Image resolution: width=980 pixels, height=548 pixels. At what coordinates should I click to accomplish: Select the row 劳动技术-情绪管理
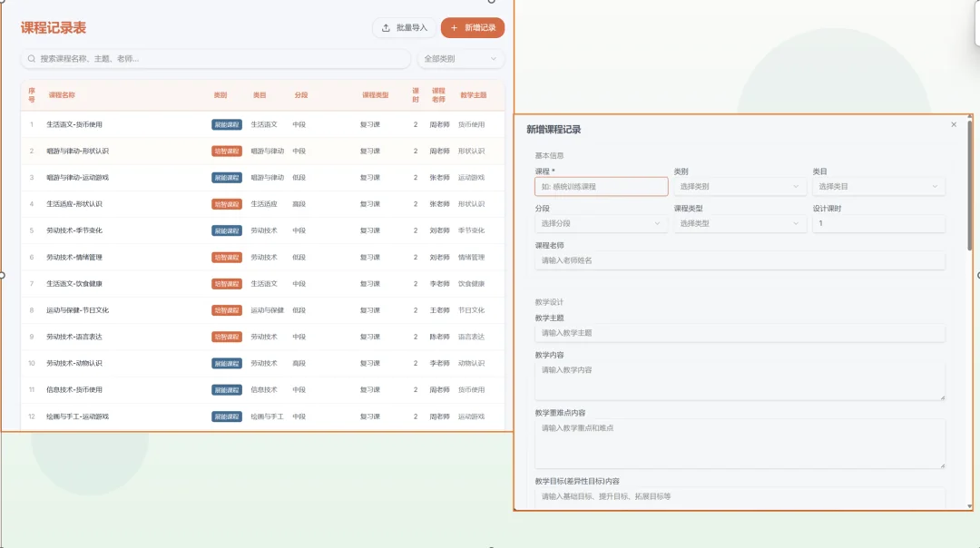click(x=262, y=258)
